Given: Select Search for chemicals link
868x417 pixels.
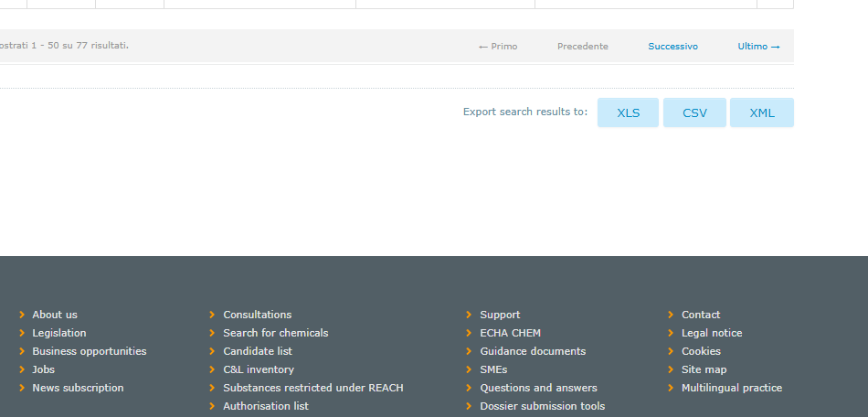Looking at the screenshot, I should (x=275, y=333).
